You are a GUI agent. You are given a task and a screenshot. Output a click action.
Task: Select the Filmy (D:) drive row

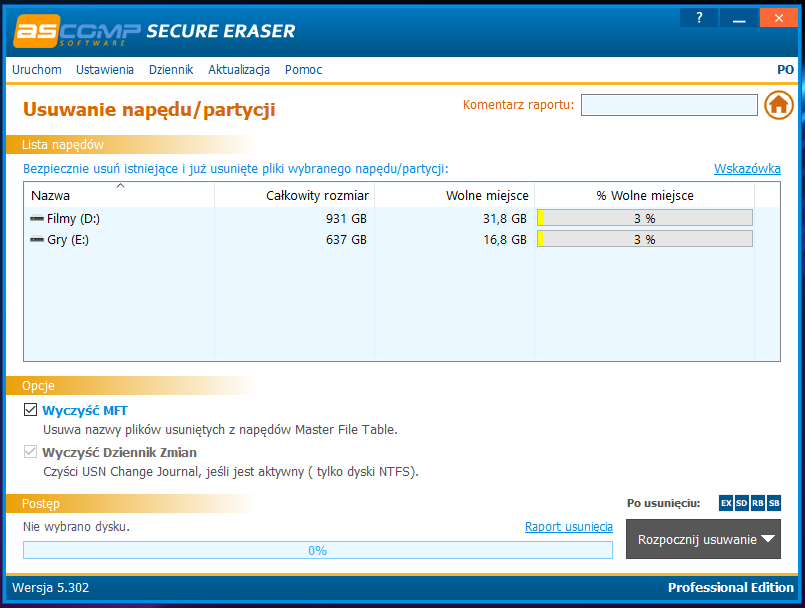pos(402,218)
